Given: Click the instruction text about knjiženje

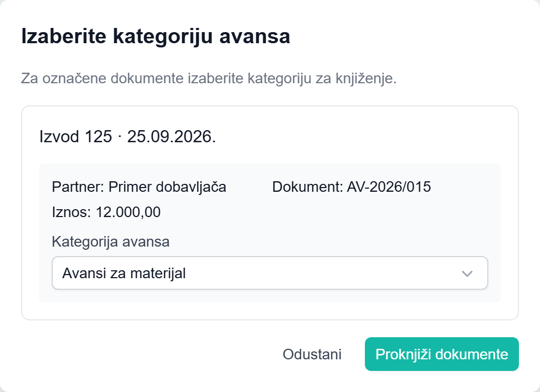Looking at the screenshot, I should click(209, 79).
